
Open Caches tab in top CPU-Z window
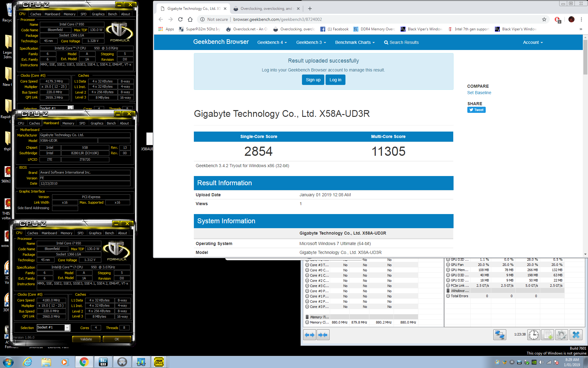click(36, 14)
